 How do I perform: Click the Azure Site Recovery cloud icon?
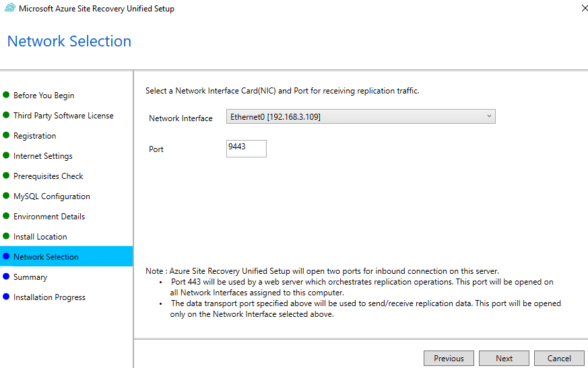(x=10, y=7)
